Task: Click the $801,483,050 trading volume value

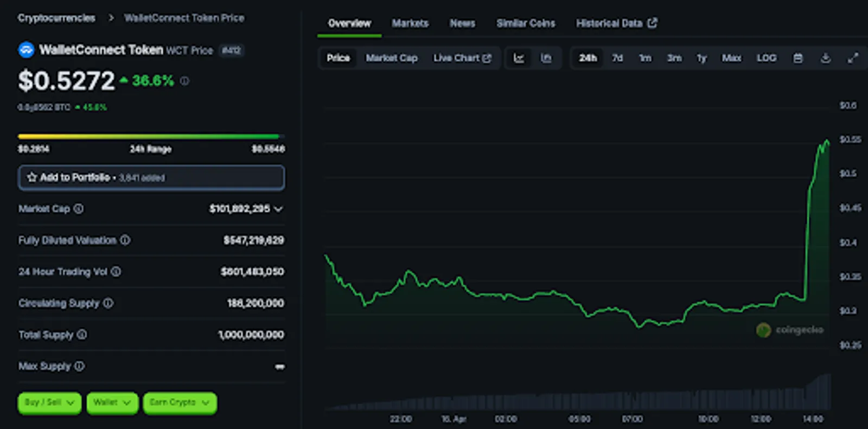Action: pyautogui.click(x=252, y=272)
